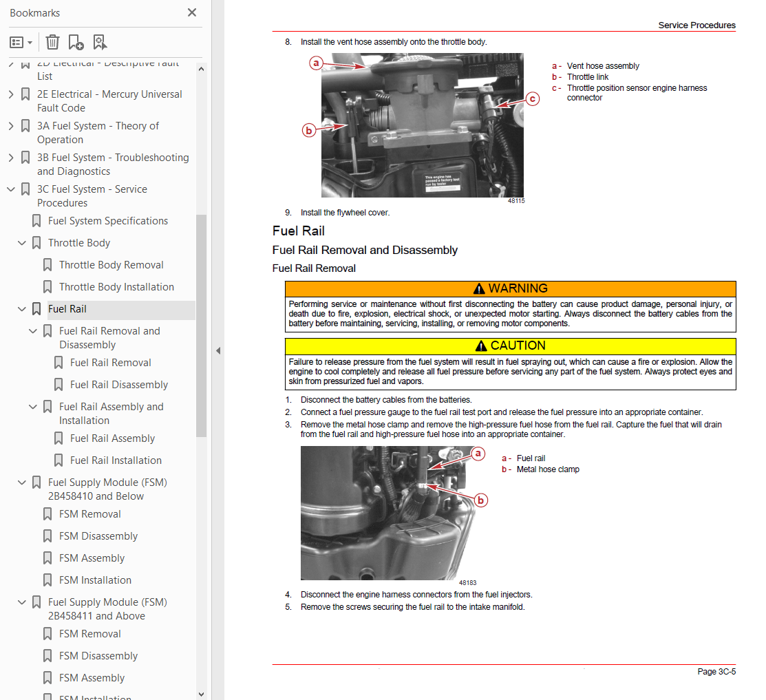Viewport: 766px width, 700px height.
Task: Collapse the 3C Fuel System Service Procedures section
Action: point(11,189)
